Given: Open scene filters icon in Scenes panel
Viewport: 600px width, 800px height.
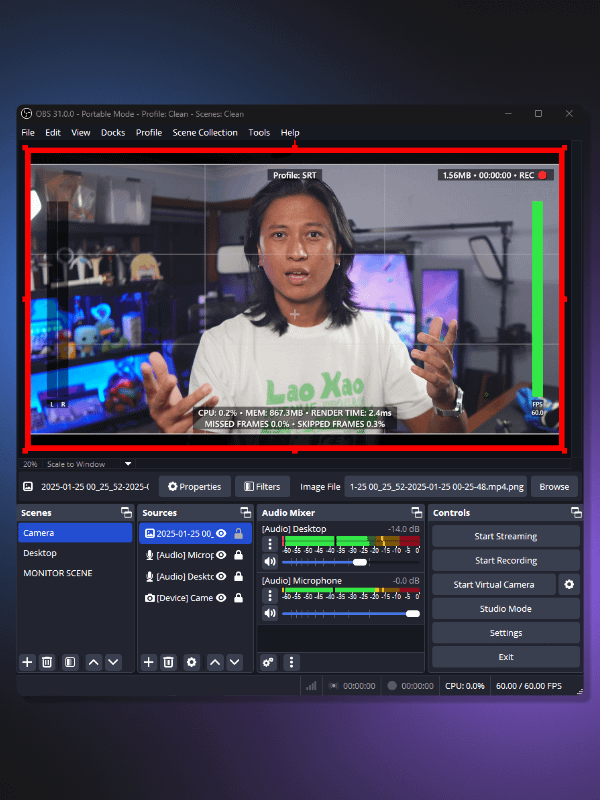Looking at the screenshot, I should click(x=69, y=662).
